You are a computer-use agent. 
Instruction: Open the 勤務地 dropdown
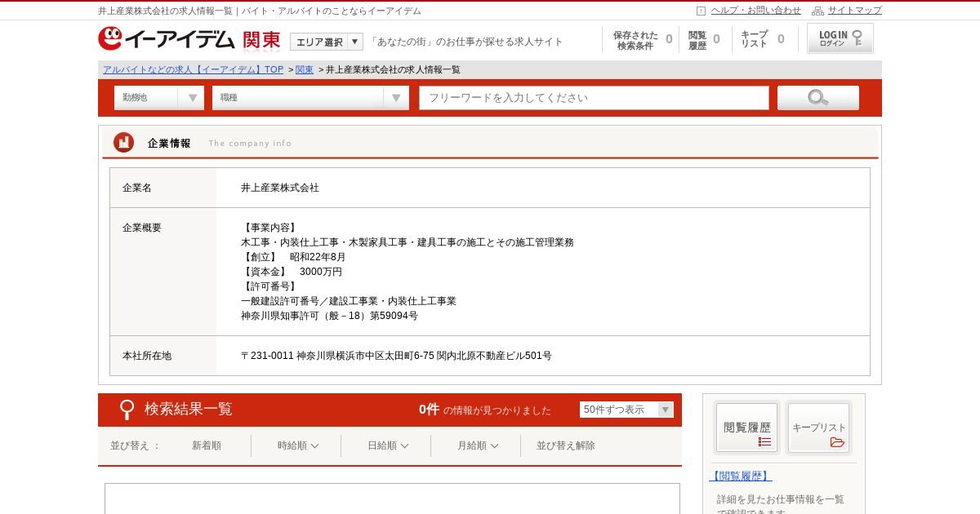(158, 98)
